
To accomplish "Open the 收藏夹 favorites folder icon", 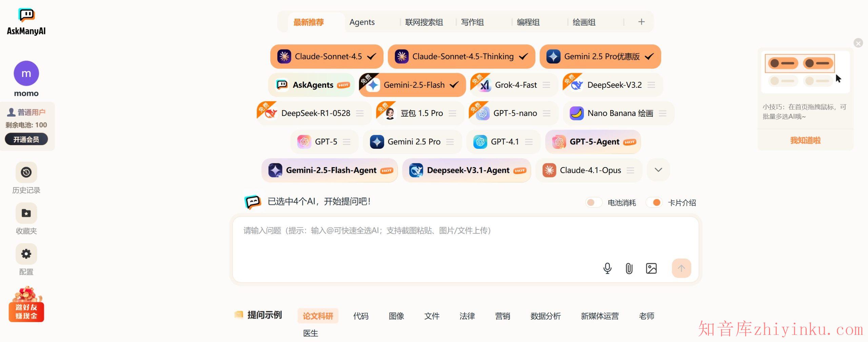I will 26,213.
